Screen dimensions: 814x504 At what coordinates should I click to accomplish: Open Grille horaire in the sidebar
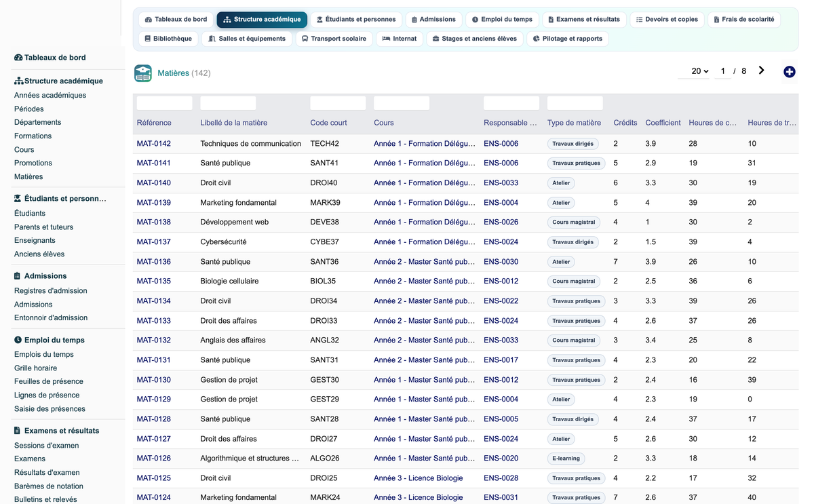(x=36, y=368)
